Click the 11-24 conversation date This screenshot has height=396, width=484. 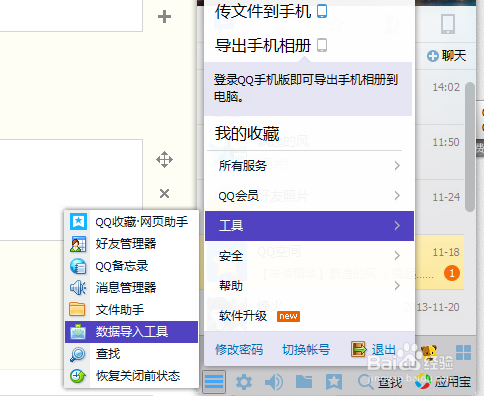coord(446,197)
